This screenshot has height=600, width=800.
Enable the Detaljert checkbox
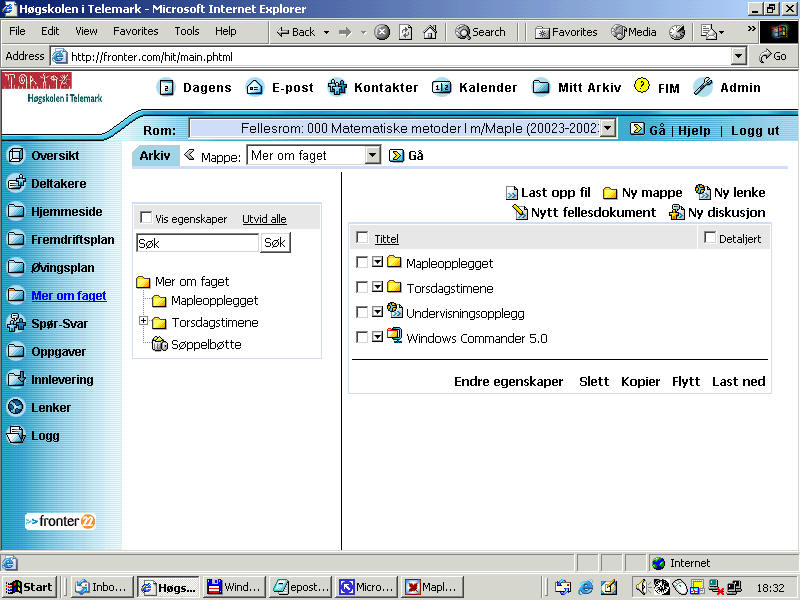710,237
